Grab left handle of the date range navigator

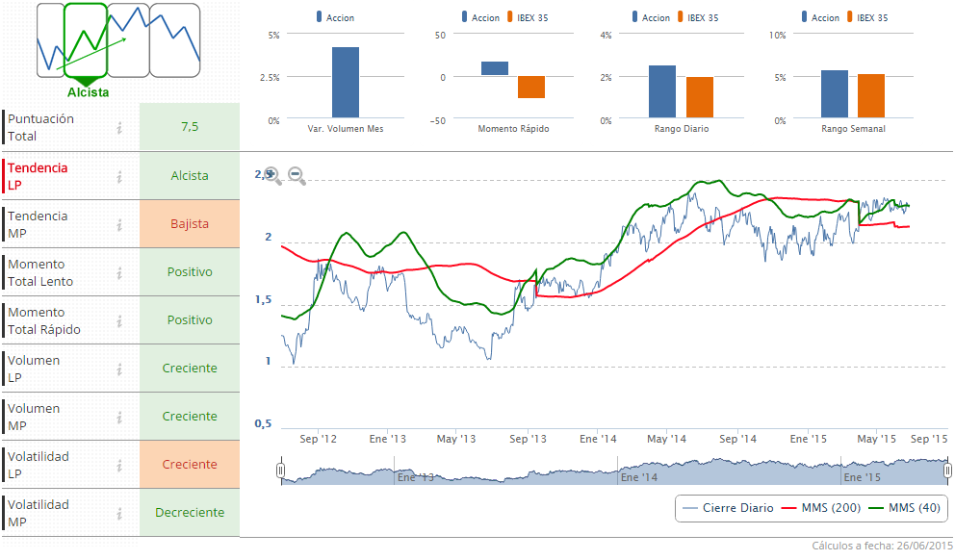click(280, 471)
